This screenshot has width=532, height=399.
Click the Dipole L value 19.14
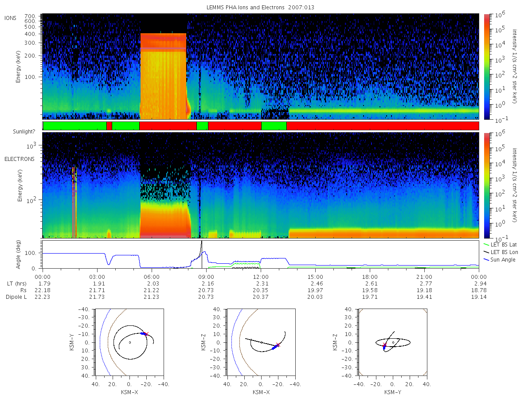[x=479, y=297]
